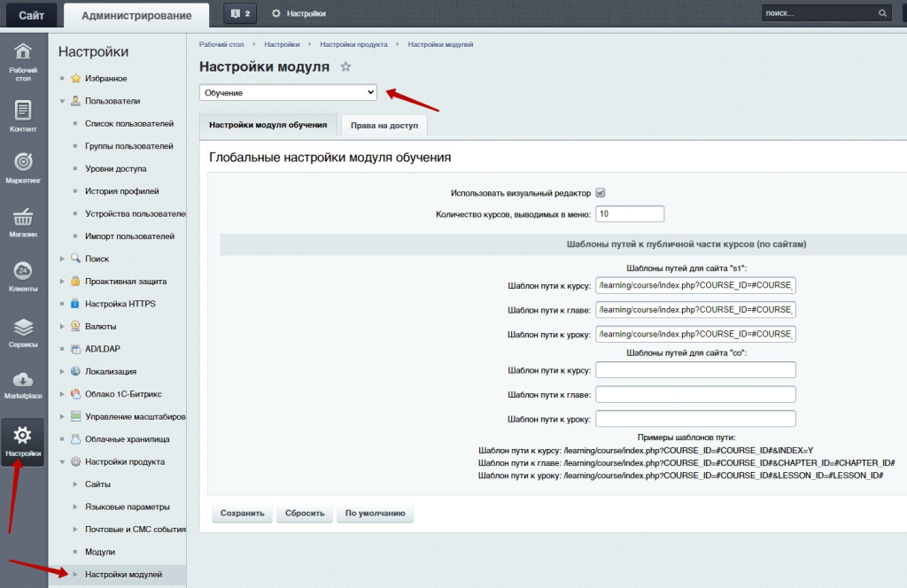907x588 pixels.
Task: Open Группы пользователей in the tree
Action: click(x=128, y=146)
